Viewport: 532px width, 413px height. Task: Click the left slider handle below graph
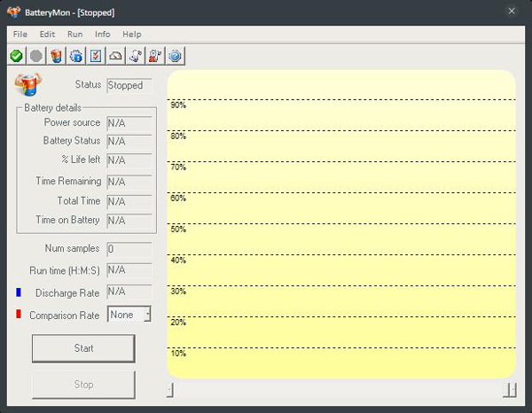[x=170, y=390]
